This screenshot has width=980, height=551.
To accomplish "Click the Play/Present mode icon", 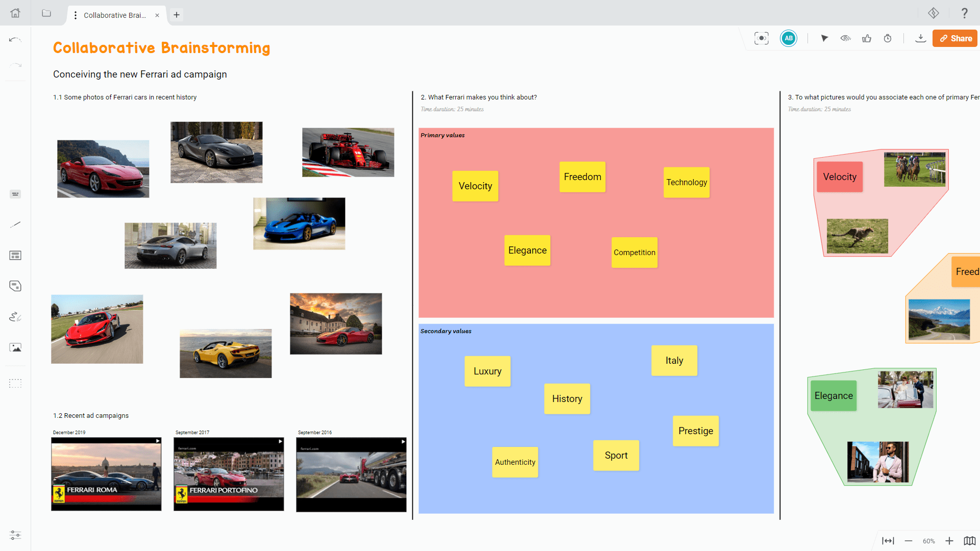I will [824, 39].
